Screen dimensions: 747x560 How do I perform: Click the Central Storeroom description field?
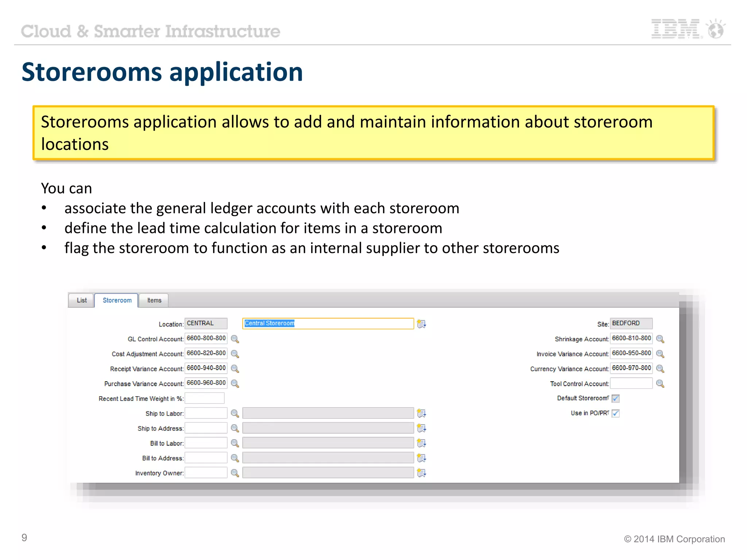[x=328, y=323]
